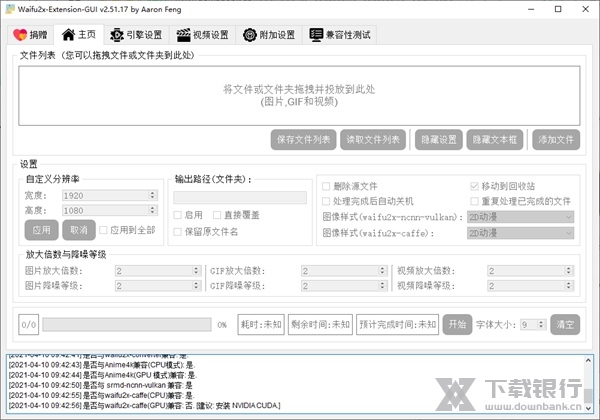Close the Waifu2x window

tap(585, 9)
